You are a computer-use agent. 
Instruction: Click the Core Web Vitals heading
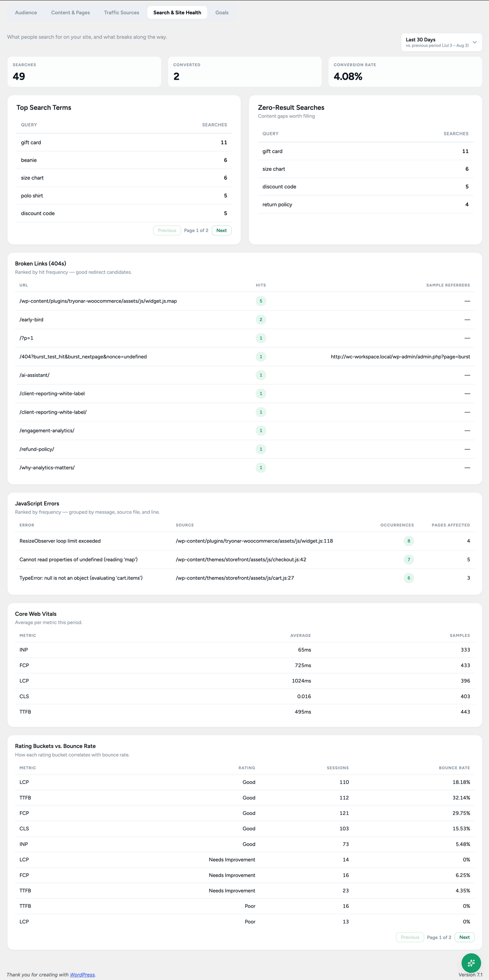[36, 614]
